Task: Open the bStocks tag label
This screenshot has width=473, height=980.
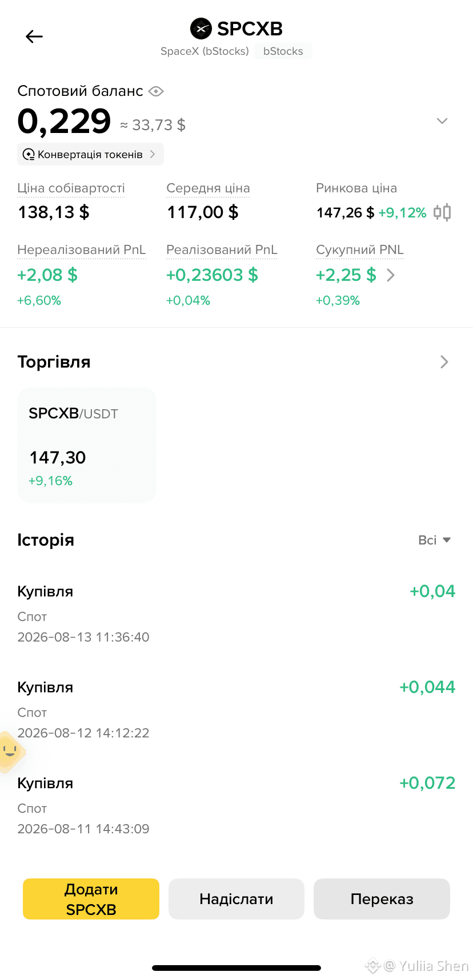Action: tap(283, 51)
